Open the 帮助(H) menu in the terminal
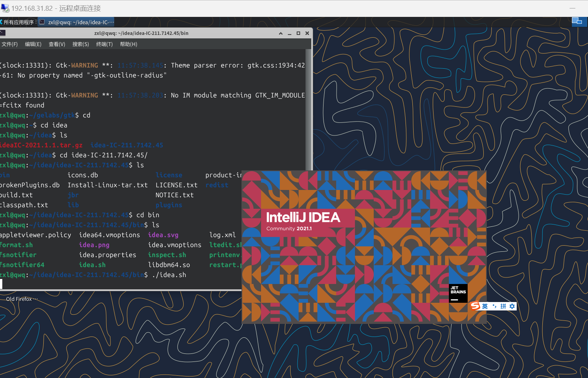 (x=128, y=44)
